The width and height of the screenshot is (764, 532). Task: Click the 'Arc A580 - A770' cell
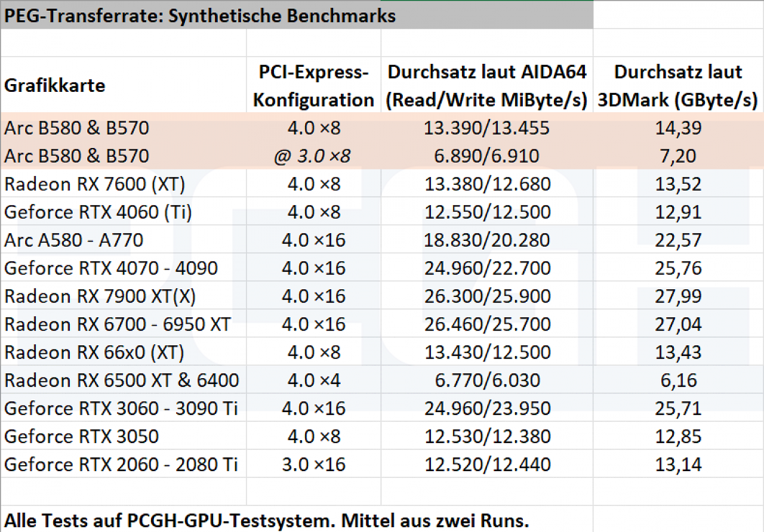[x=124, y=239]
